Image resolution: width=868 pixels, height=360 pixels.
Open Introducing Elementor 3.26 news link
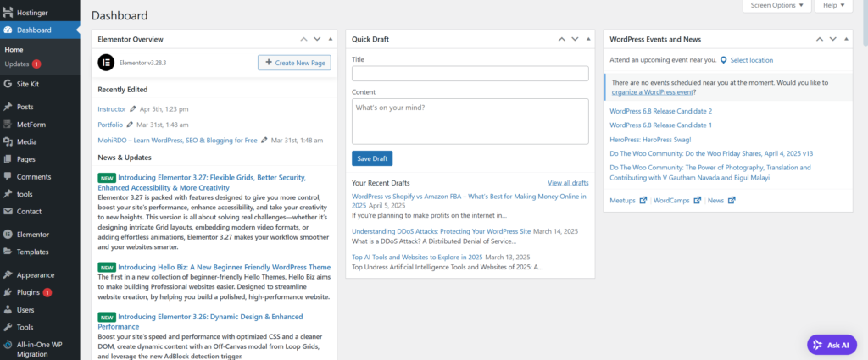200,321
